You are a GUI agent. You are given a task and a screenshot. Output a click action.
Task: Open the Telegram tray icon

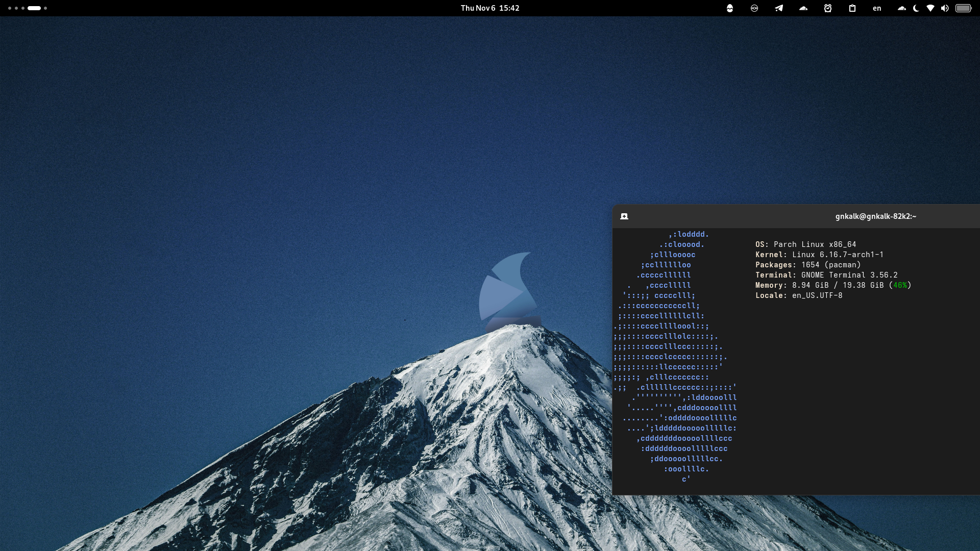click(779, 8)
